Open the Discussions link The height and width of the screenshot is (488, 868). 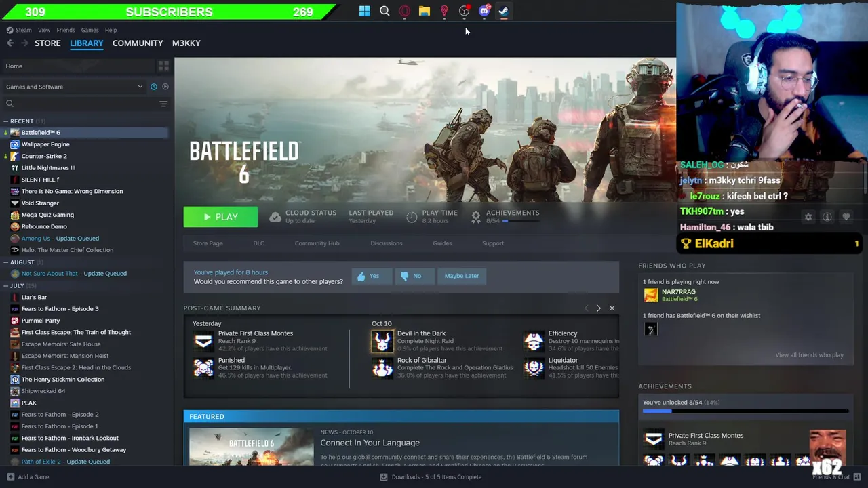[x=387, y=243]
